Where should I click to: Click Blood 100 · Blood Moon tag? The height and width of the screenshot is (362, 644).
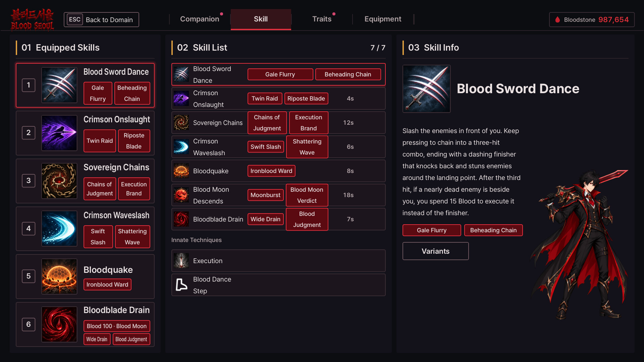pyautogui.click(x=117, y=326)
